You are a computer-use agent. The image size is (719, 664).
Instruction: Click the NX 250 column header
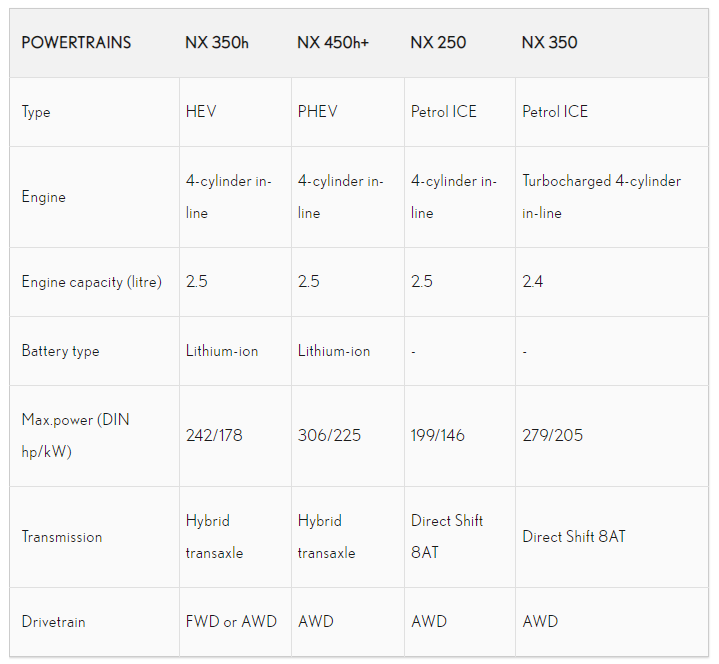pyautogui.click(x=438, y=43)
